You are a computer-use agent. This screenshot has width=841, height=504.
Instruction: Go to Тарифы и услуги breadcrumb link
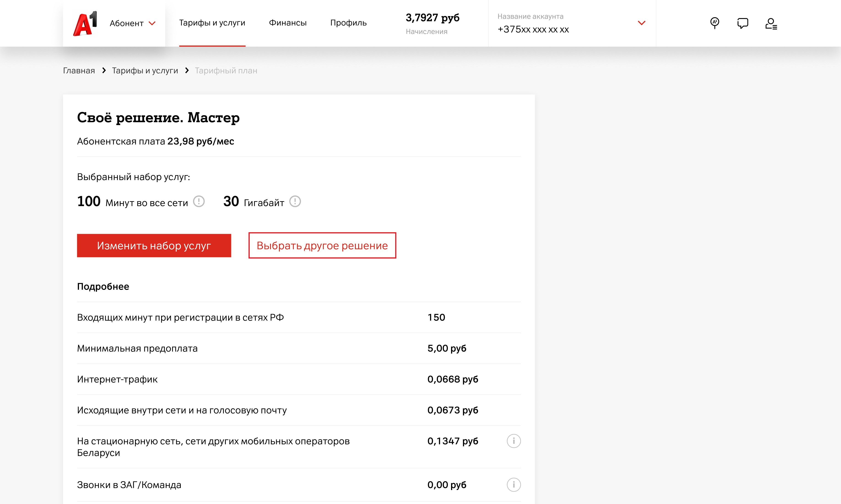pos(145,71)
